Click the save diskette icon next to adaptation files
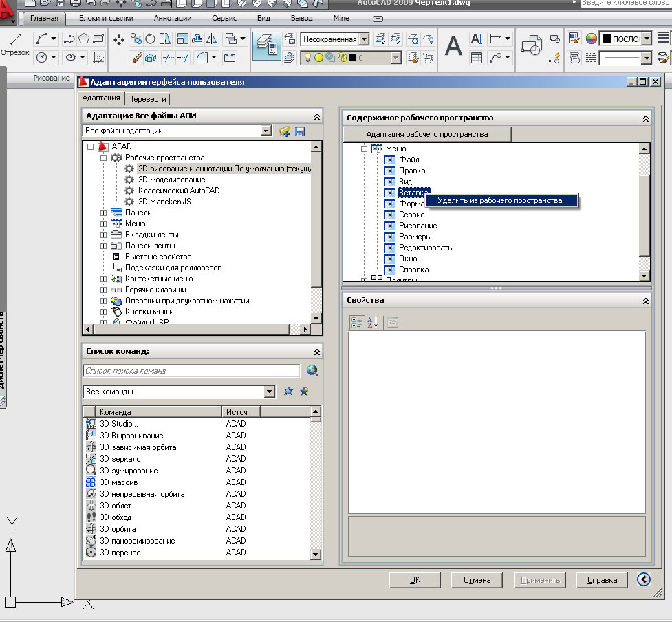 pos(300,131)
